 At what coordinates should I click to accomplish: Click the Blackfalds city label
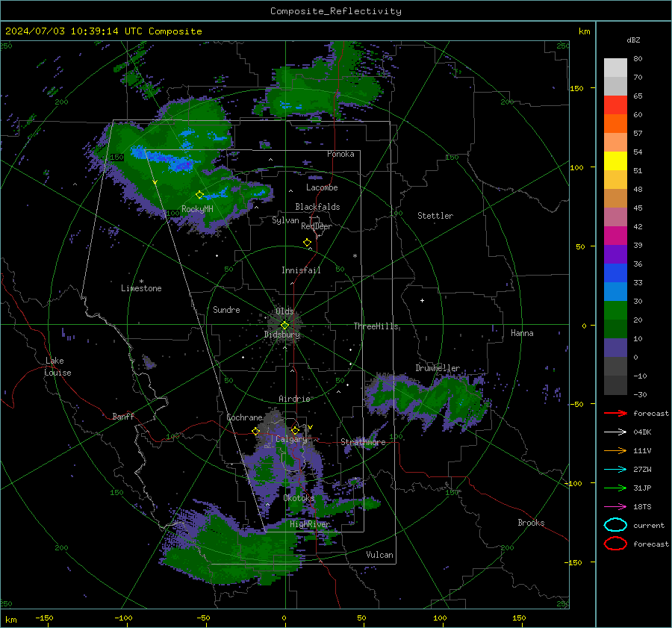[x=317, y=207]
